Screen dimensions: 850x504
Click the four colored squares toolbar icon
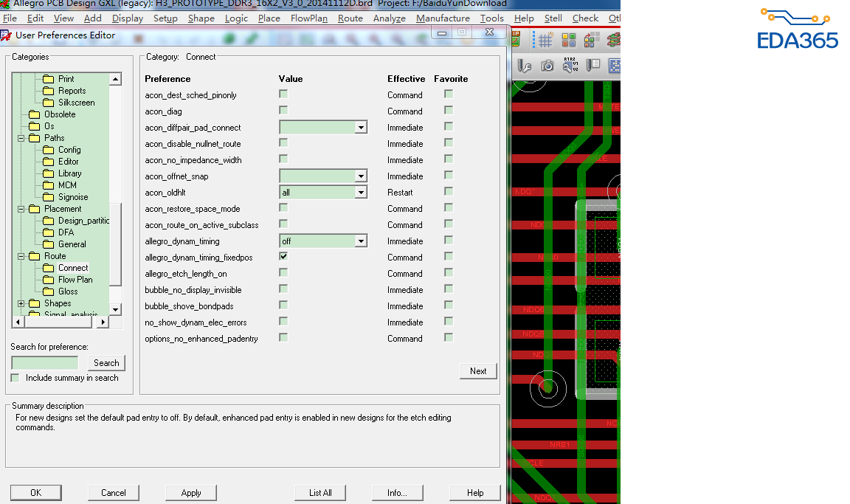tap(569, 40)
